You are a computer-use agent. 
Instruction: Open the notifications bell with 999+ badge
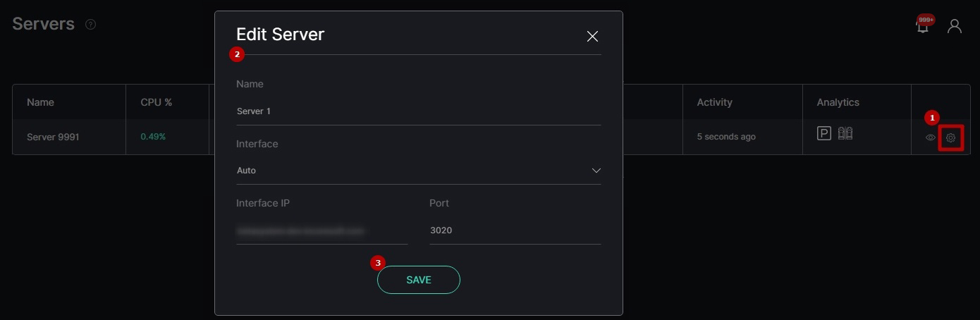point(923,25)
